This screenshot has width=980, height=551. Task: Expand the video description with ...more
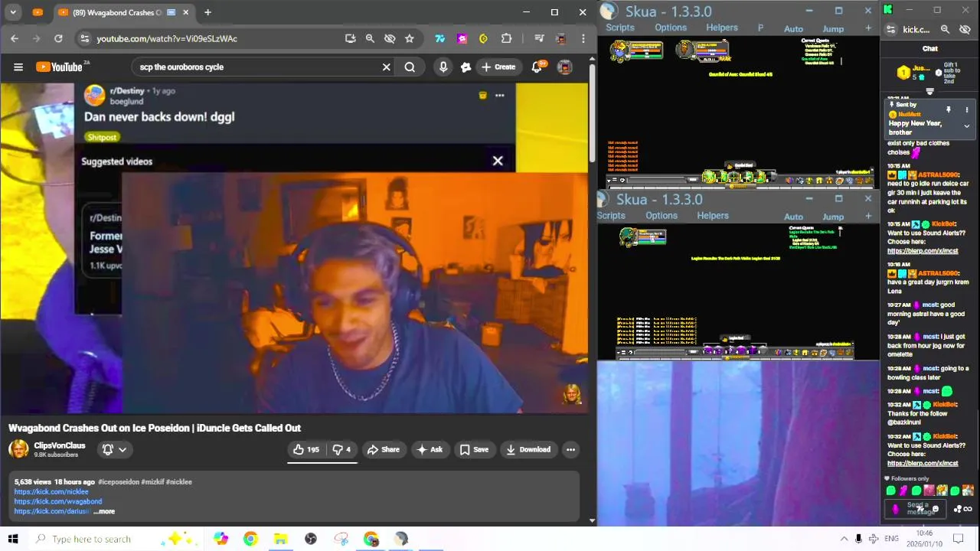pyautogui.click(x=104, y=511)
